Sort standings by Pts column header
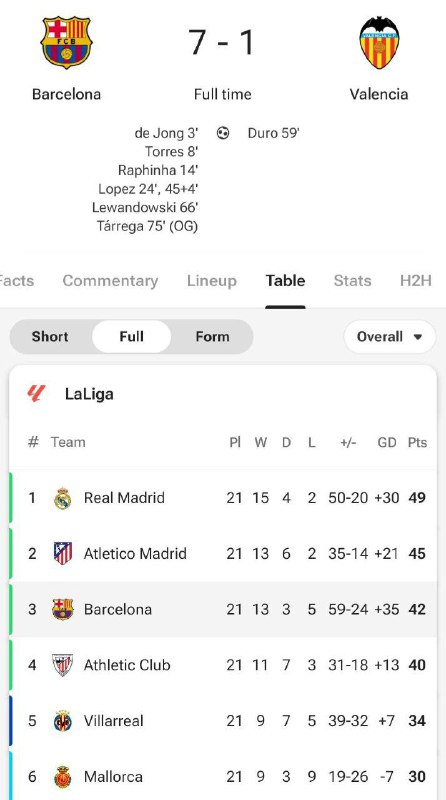Viewport: 446px width, 800px height. (417, 442)
